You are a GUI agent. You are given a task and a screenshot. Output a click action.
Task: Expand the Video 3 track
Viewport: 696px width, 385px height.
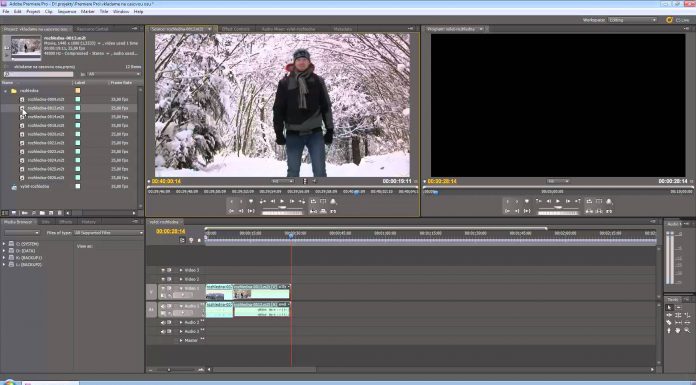click(181, 270)
